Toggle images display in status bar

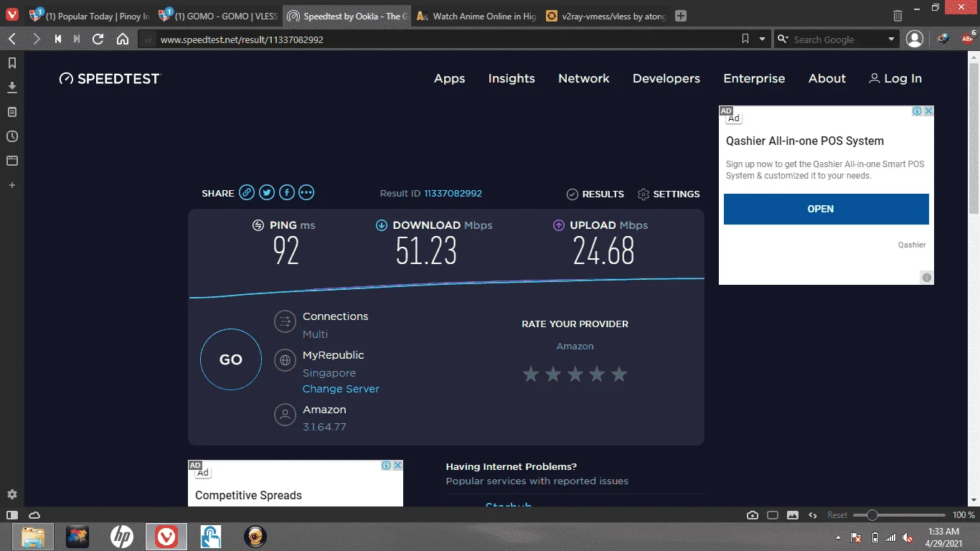[793, 515]
